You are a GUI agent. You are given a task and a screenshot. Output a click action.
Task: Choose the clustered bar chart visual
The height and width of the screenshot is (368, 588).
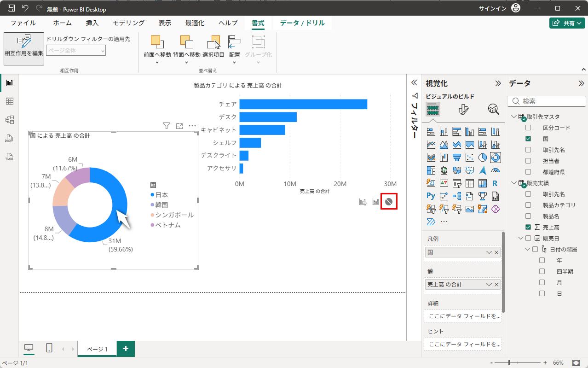(x=457, y=132)
